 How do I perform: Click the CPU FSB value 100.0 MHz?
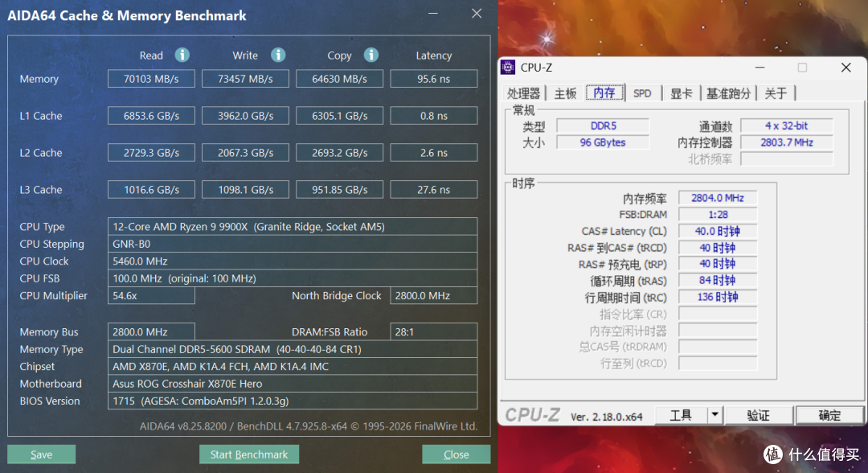pos(293,278)
